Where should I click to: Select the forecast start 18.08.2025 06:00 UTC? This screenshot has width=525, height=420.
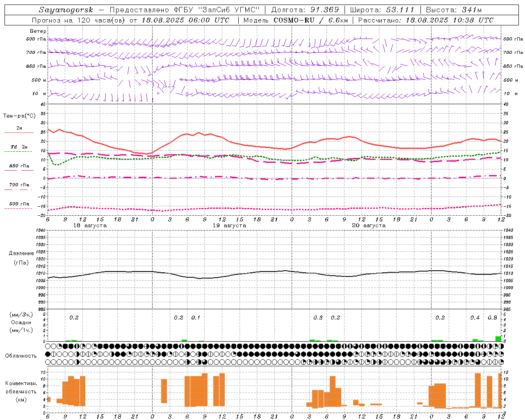click(x=185, y=20)
